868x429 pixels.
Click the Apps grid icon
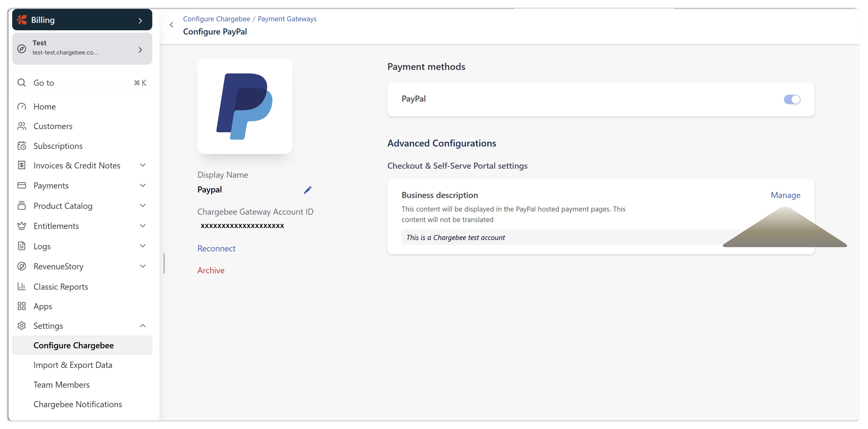click(22, 306)
